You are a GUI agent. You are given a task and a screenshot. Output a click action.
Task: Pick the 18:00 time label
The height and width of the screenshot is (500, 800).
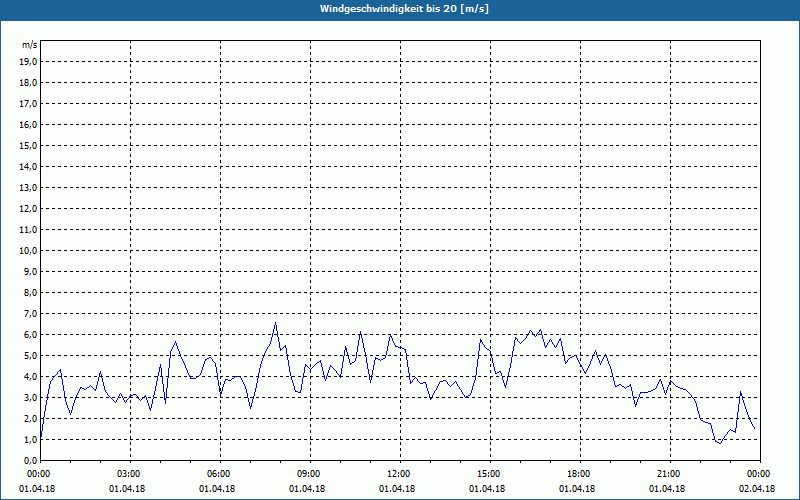(578, 474)
